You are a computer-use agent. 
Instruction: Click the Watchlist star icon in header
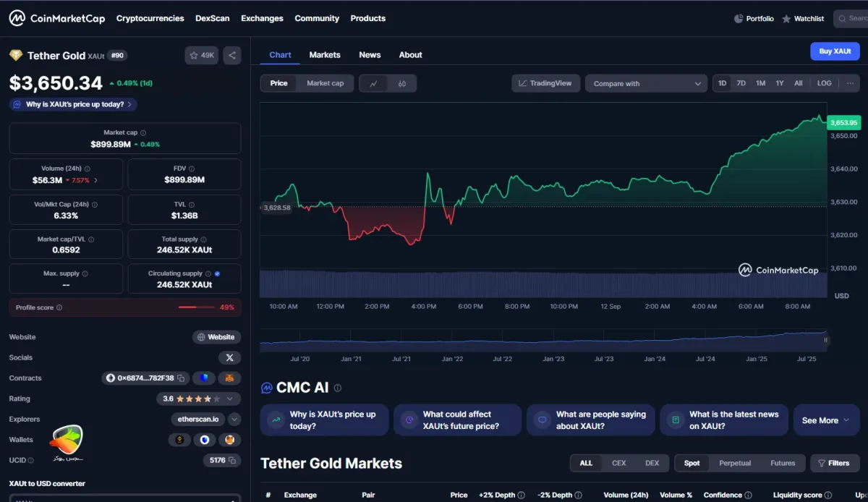786,19
